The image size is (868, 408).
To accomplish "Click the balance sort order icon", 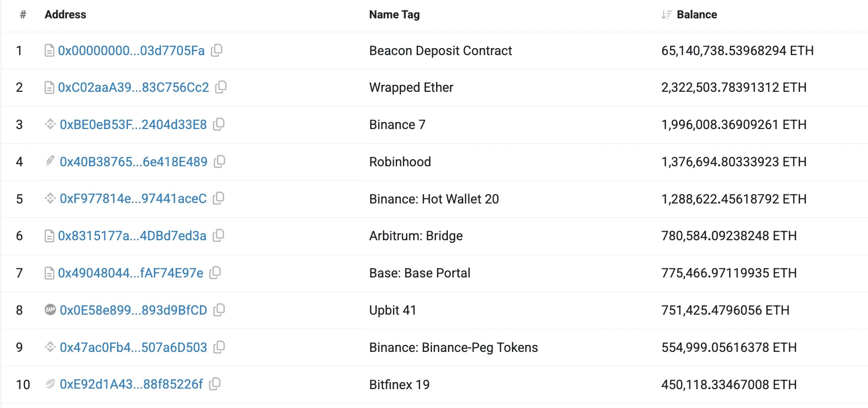I will pyautogui.click(x=666, y=15).
